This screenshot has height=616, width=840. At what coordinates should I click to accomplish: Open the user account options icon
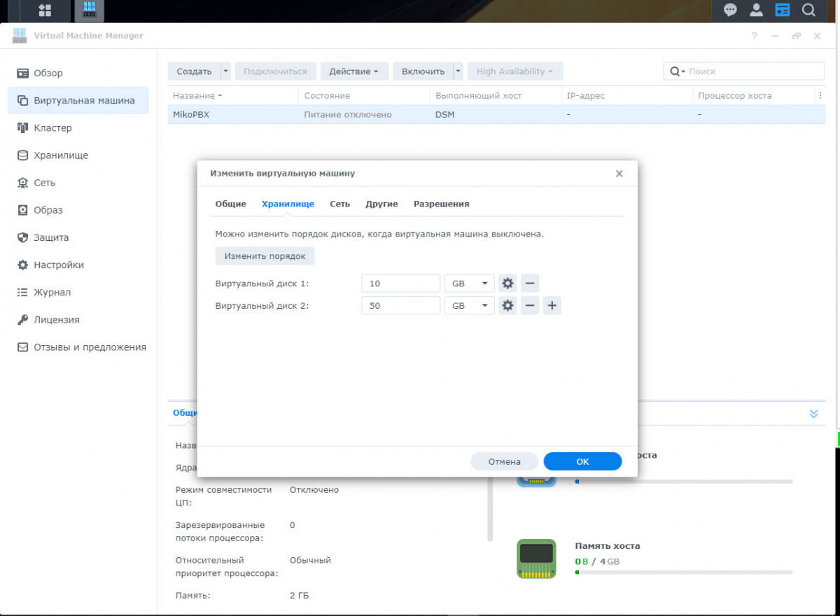pyautogui.click(x=756, y=10)
